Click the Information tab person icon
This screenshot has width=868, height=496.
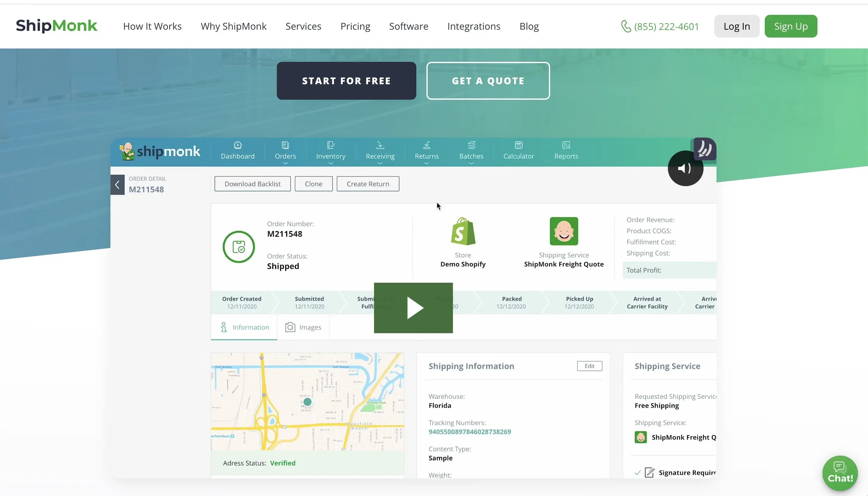223,327
